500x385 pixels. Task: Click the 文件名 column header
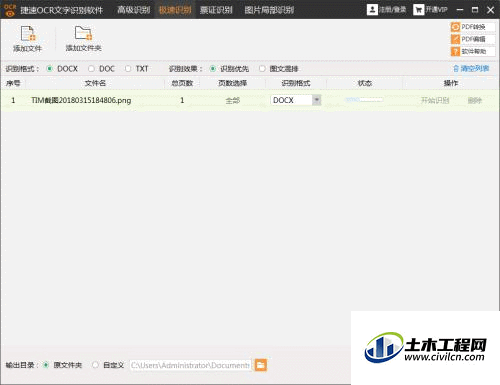pos(95,83)
